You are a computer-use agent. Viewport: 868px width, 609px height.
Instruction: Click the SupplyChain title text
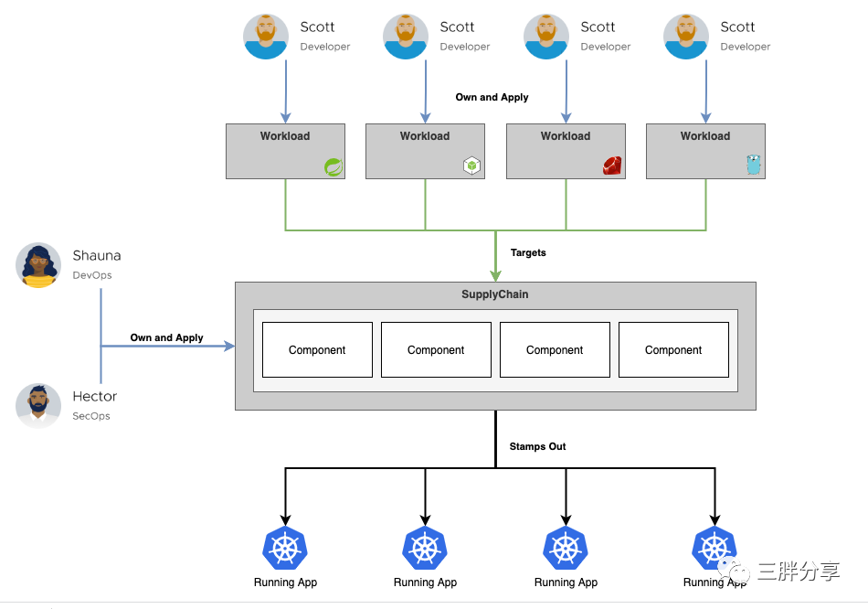click(x=495, y=294)
